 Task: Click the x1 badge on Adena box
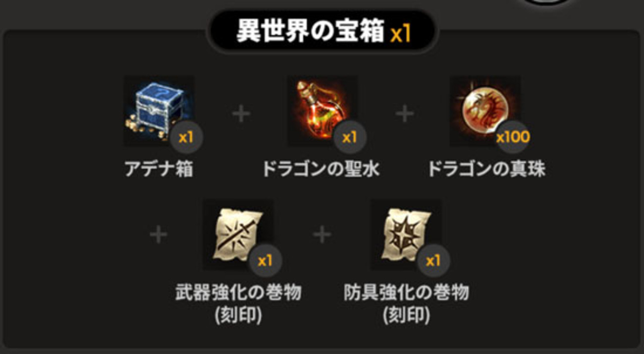click(x=186, y=137)
